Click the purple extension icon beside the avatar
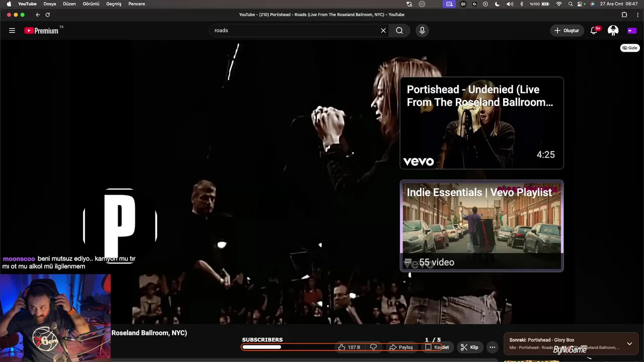The width and height of the screenshot is (644, 362). pyautogui.click(x=632, y=31)
